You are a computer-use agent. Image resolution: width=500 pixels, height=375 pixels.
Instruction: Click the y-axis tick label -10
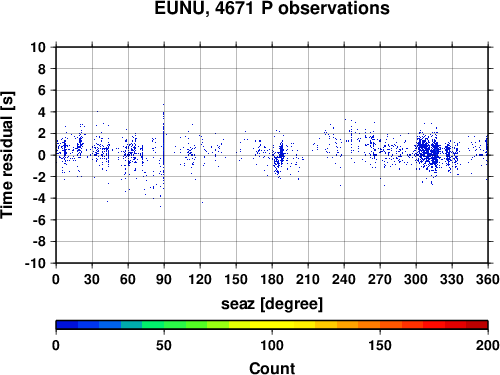click(35, 263)
